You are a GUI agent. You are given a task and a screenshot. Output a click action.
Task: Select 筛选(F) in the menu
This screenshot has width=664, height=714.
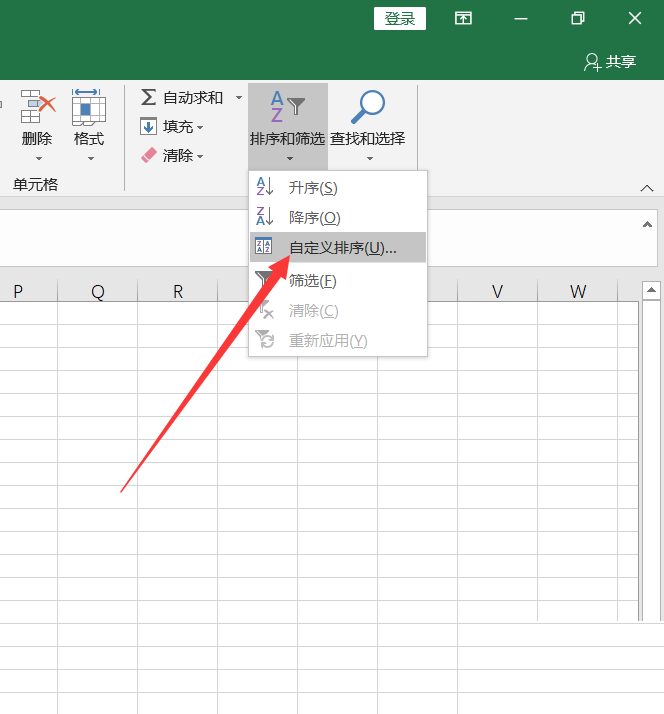click(338, 280)
